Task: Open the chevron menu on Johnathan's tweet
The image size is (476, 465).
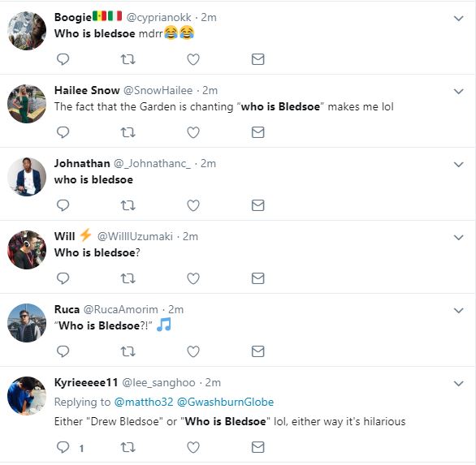Action: tap(458, 165)
